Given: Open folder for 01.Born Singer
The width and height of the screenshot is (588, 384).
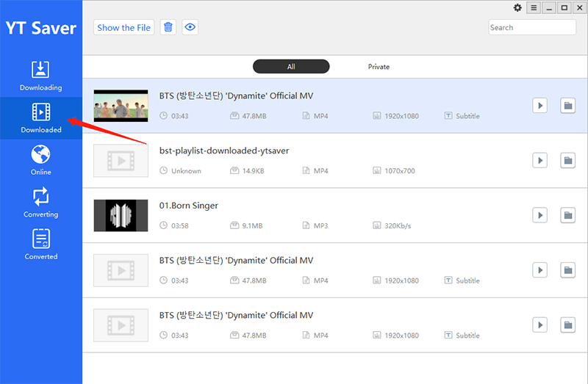Looking at the screenshot, I should tap(567, 215).
